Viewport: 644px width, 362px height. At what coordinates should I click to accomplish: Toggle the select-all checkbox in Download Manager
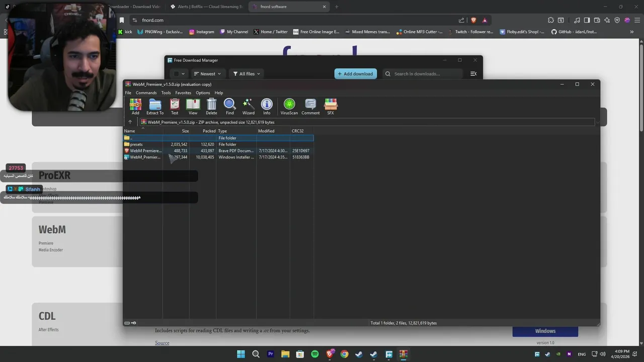[x=176, y=74]
